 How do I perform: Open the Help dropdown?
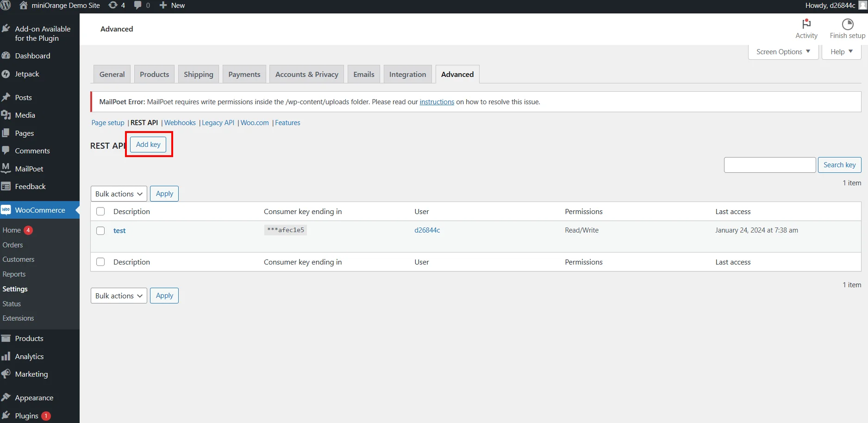point(841,51)
